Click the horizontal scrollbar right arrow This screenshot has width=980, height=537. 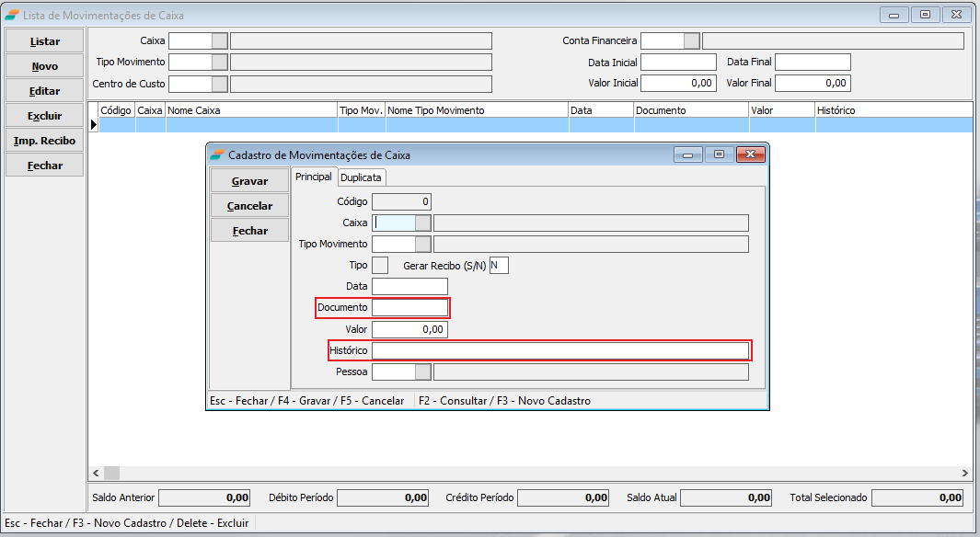click(x=965, y=473)
